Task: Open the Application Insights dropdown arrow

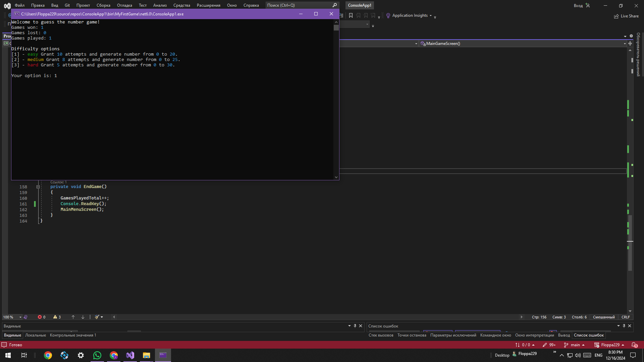Action: coord(431,15)
